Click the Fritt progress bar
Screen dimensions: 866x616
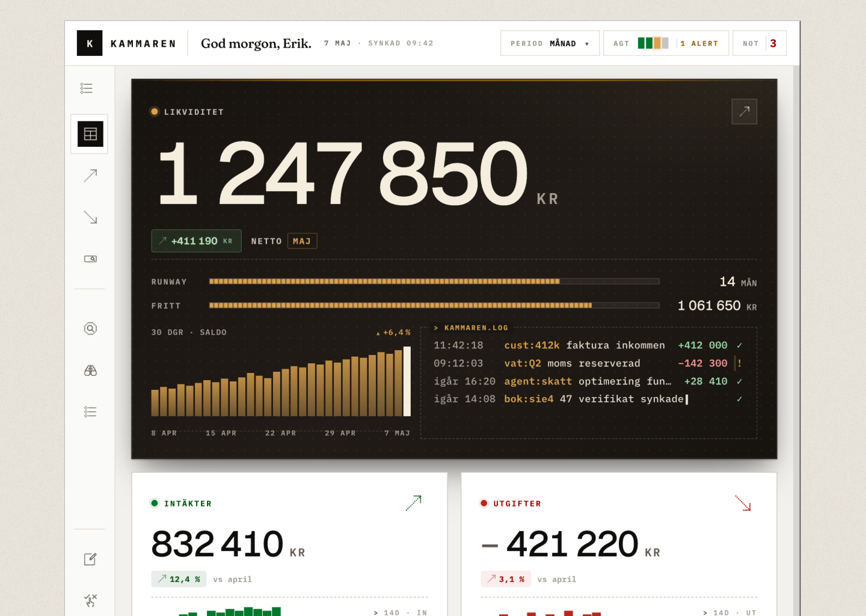tap(434, 305)
